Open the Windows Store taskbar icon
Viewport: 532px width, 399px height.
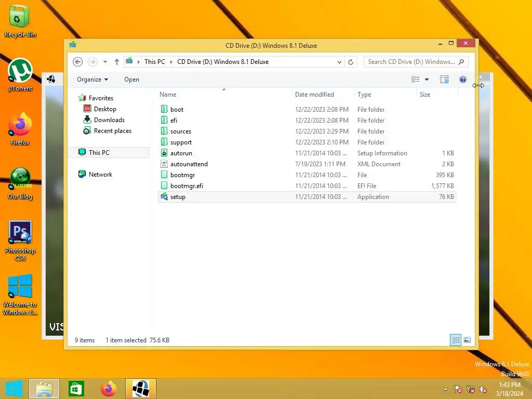(x=76, y=389)
